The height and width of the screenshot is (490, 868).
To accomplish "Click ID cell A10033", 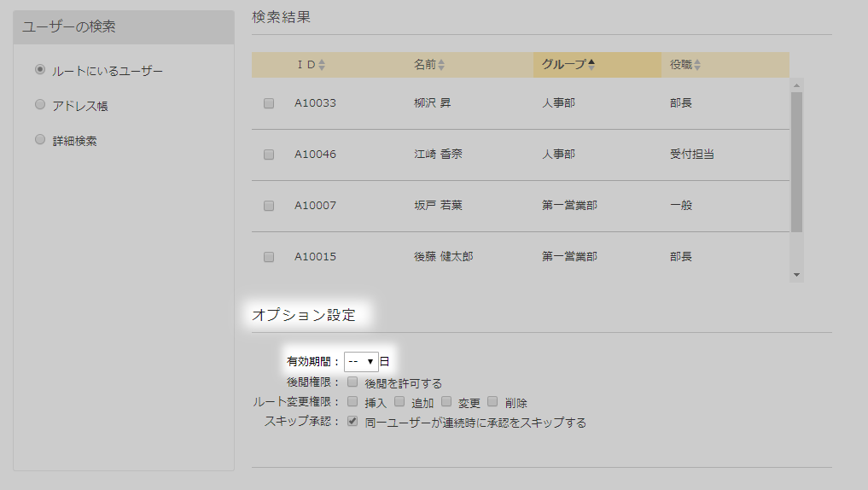I will [315, 103].
